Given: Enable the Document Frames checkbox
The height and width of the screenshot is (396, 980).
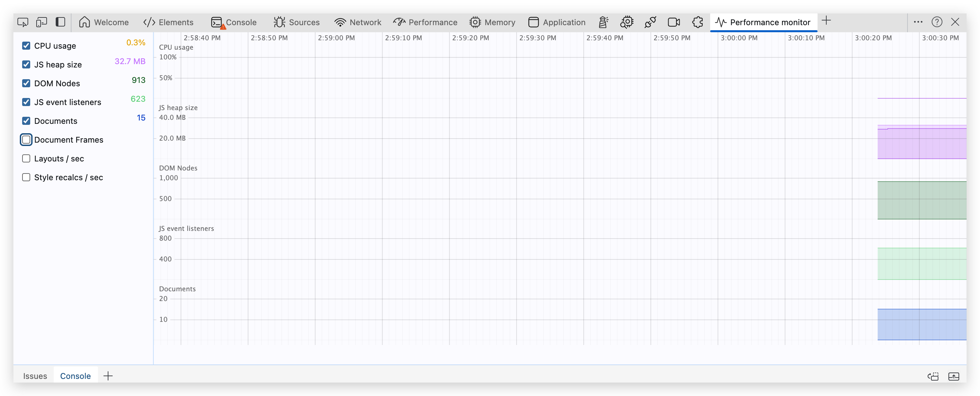Looking at the screenshot, I should click(26, 140).
